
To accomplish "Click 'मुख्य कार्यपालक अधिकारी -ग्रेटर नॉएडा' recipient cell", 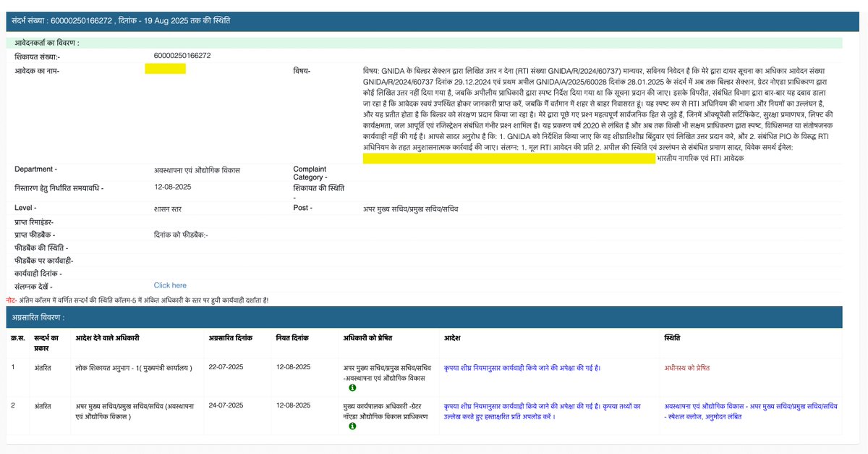I will [x=386, y=411].
